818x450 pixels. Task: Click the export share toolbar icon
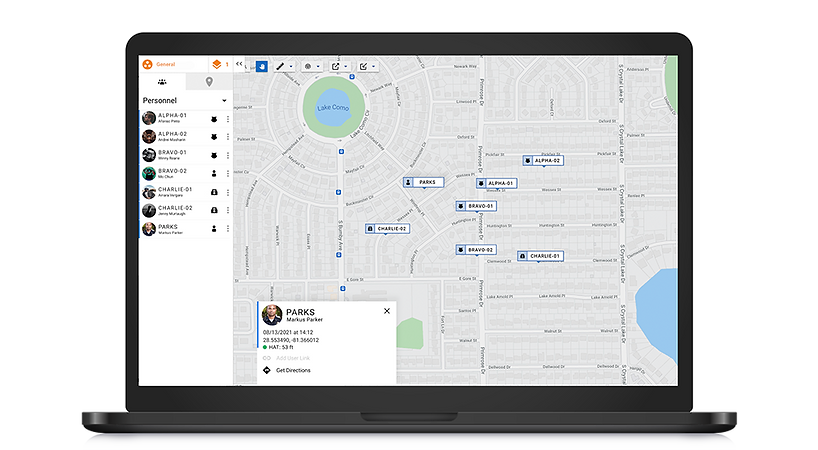coord(335,66)
